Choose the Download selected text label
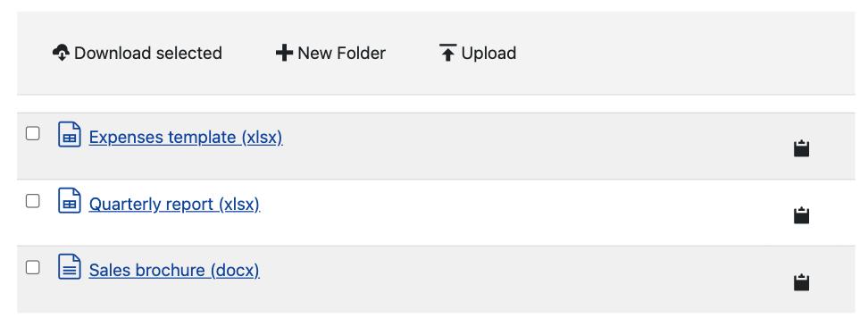 [148, 54]
